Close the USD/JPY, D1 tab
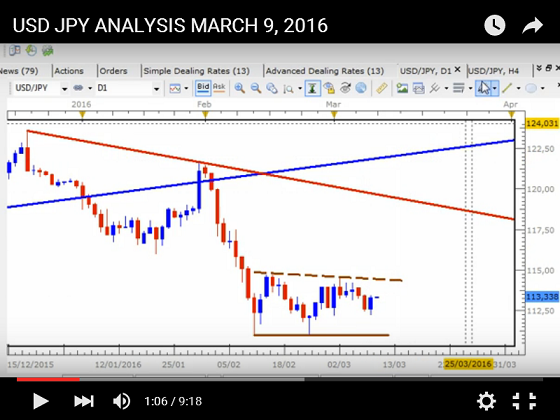This screenshot has width=560, height=420. (458, 70)
